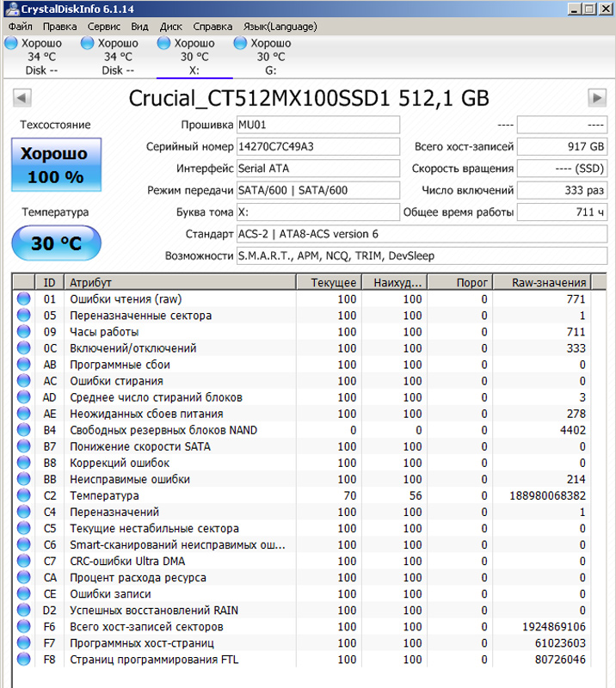
Task: Click the 30 °C temperature indicator
Action: pyautogui.click(x=56, y=243)
